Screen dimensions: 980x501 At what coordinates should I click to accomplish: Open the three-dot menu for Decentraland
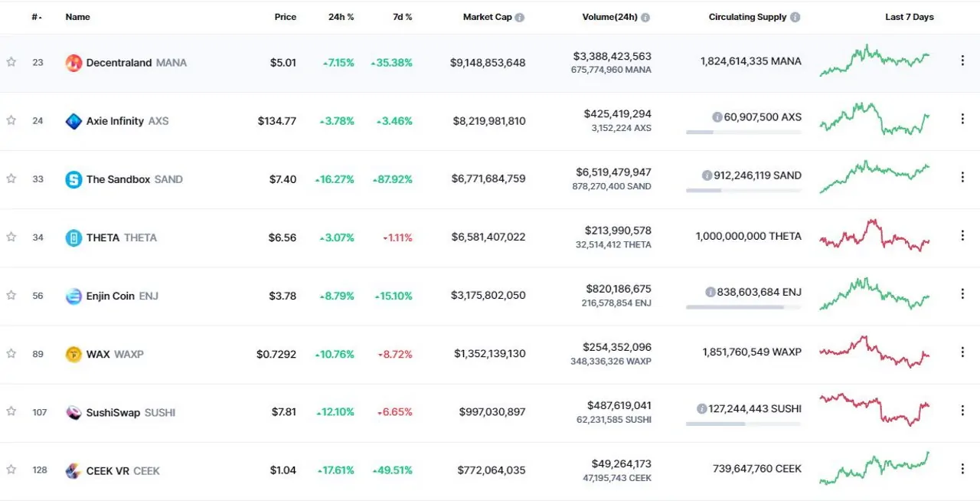962,61
